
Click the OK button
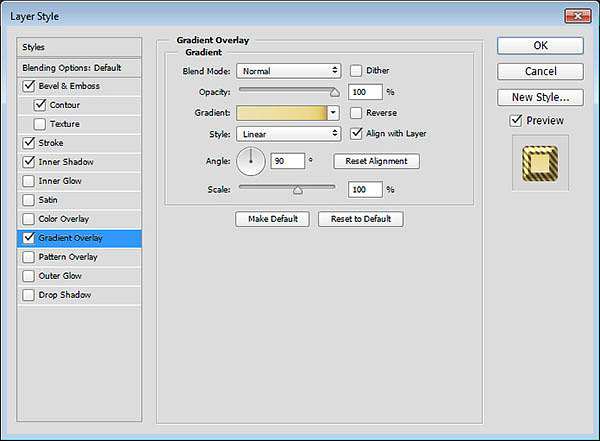click(540, 46)
